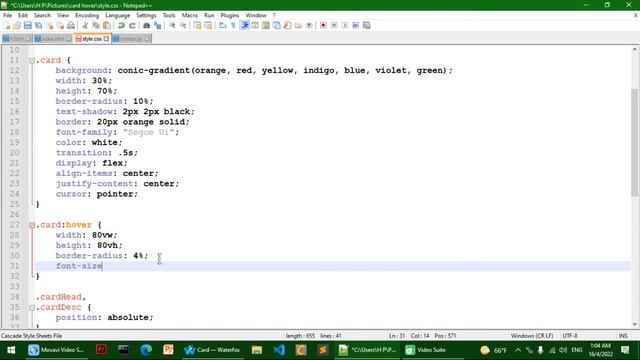Viewport: 640px width, 360px height.
Task: Open Microsoft Edge from the taskbar
Action: tap(146, 350)
